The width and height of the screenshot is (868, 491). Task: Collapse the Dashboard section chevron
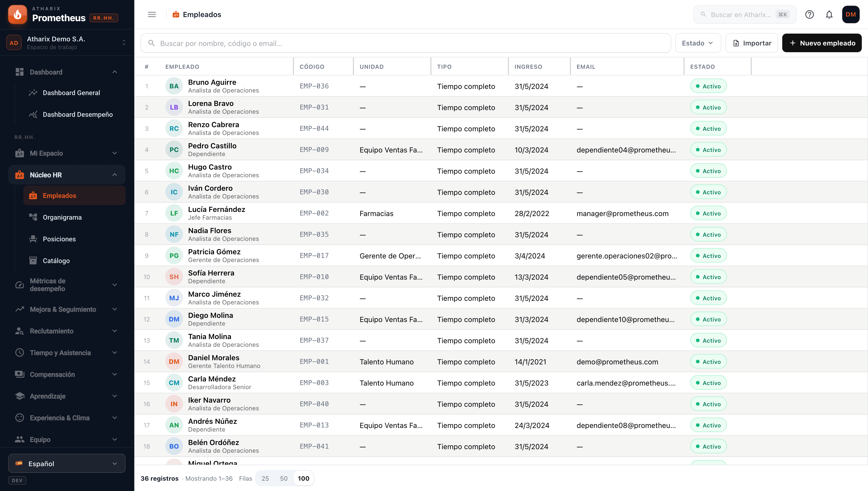click(x=115, y=72)
